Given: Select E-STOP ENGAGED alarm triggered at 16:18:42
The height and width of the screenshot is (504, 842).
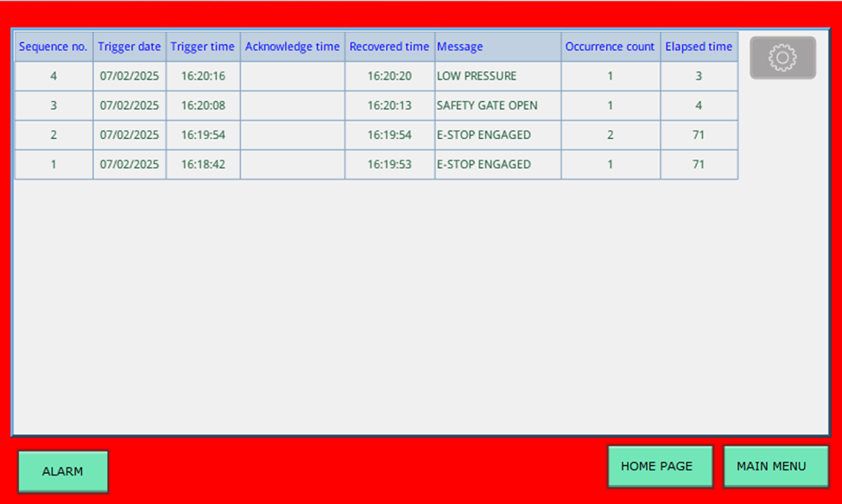Looking at the screenshot, I should (497, 164).
